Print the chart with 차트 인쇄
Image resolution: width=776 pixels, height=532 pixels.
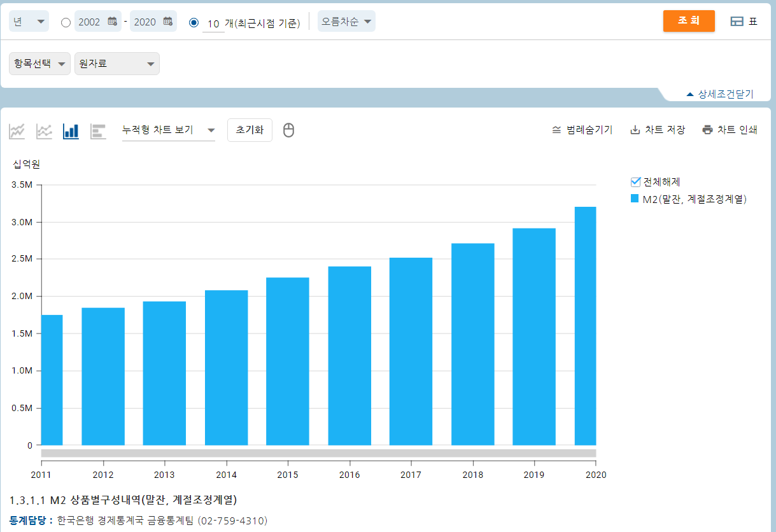[x=730, y=130]
